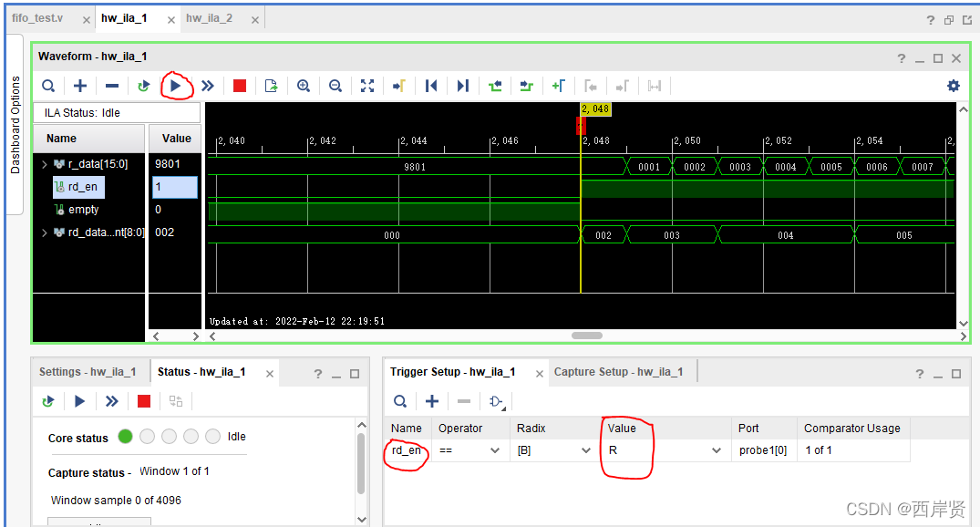This screenshot has height=527, width=980.
Task: Zoom fit the whole waveform
Action: coord(367,87)
